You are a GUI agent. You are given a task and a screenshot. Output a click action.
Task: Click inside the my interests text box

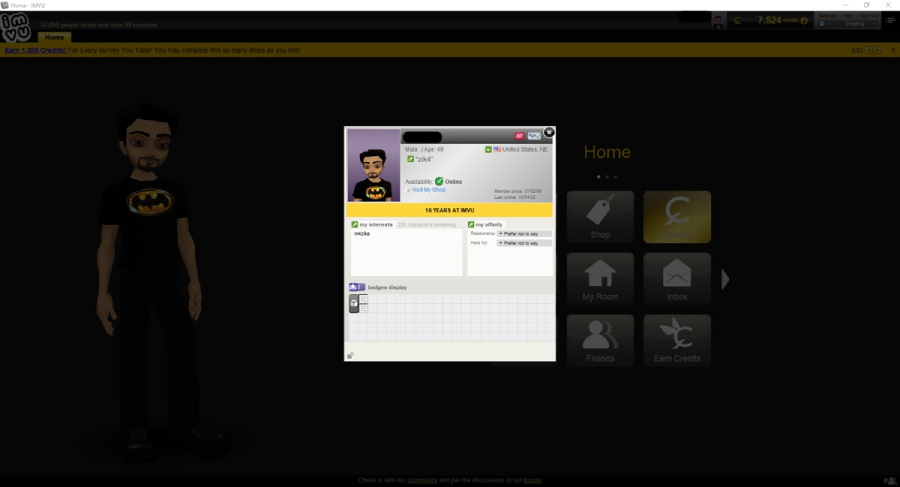coord(406,252)
